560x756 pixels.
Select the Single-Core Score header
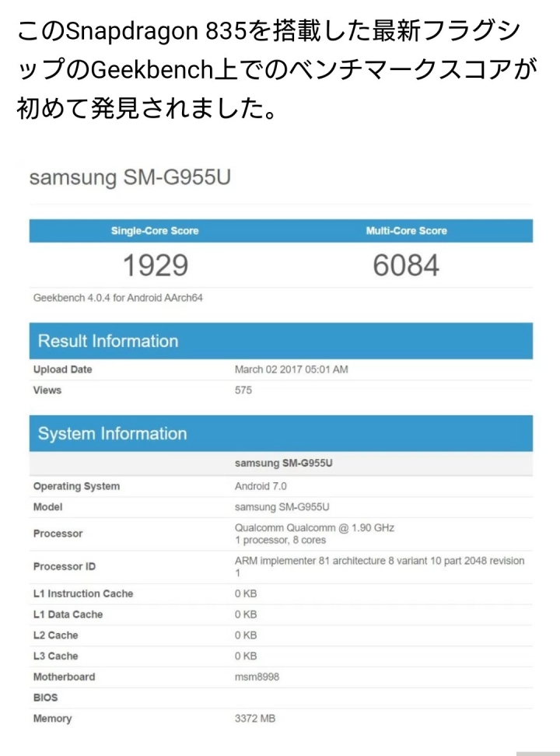[x=155, y=231]
